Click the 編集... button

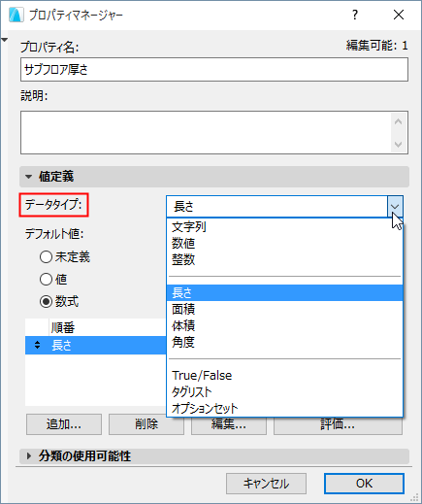click(x=229, y=425)
